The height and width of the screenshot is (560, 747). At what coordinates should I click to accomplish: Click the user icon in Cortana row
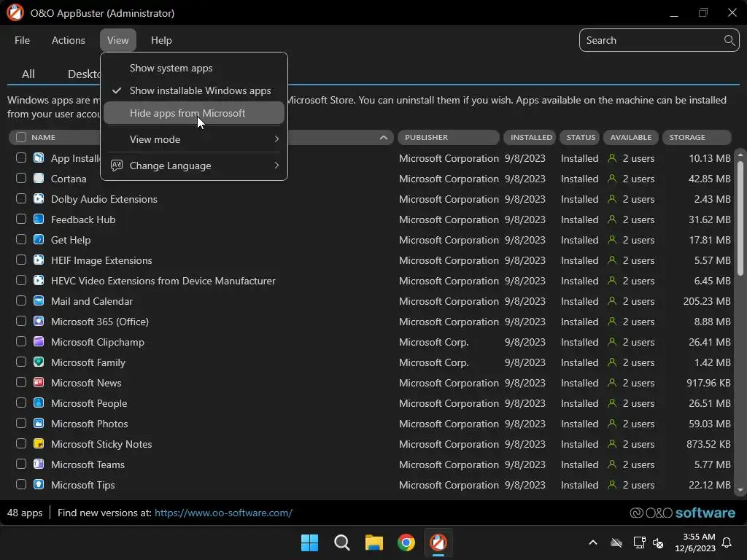pyautogui.click(x=612, y=179)
